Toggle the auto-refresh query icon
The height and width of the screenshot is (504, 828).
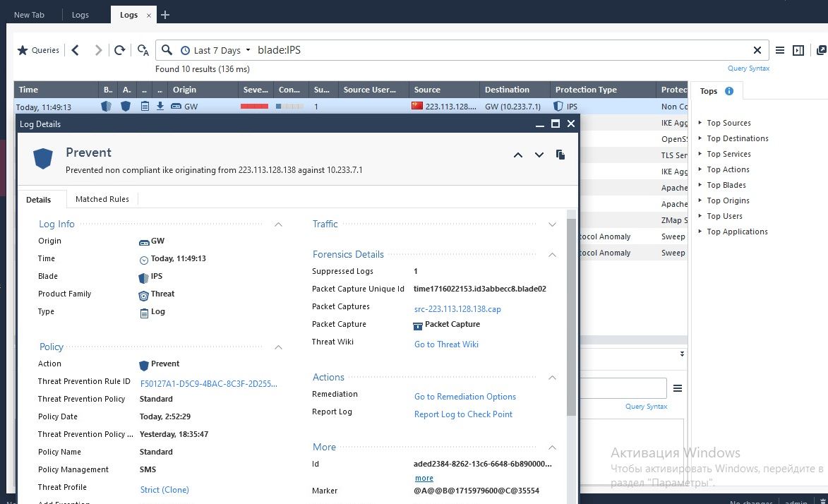point(143,50)
